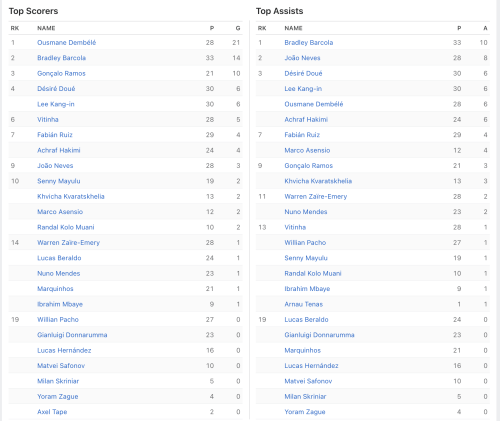The image size is (500, 421).
Task: Click Senny Mayulu in Top Scorers
Action: point(59,181)
